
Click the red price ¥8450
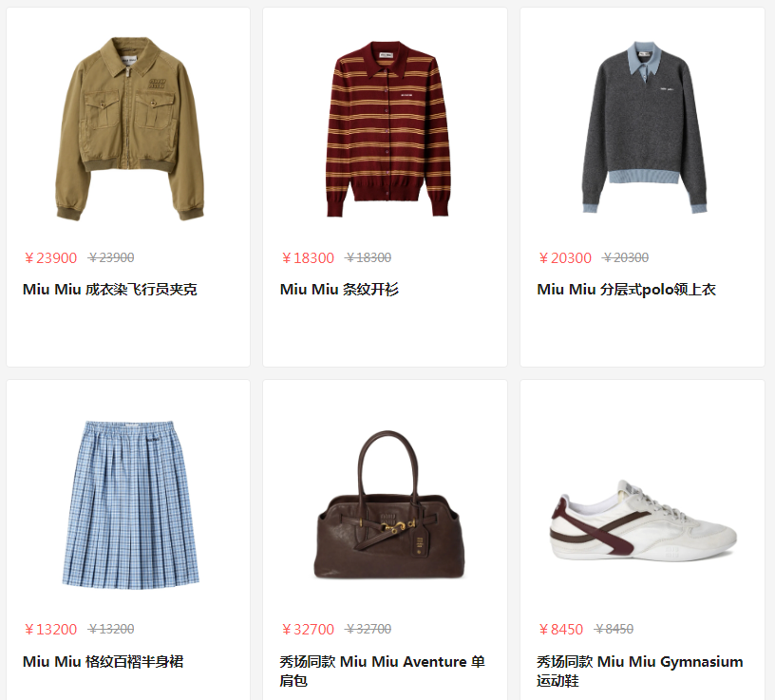point(561,630)
